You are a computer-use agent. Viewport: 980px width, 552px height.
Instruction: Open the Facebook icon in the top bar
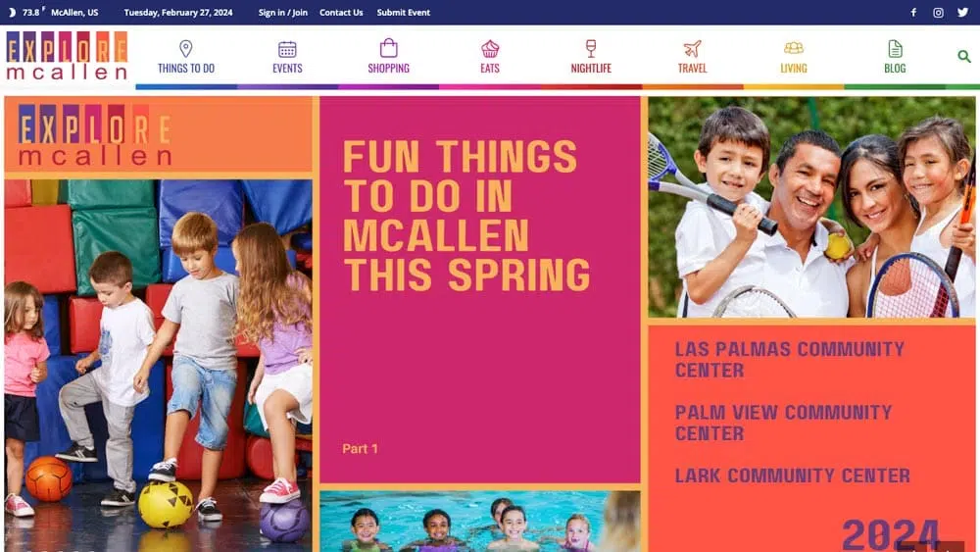(913, 13)
